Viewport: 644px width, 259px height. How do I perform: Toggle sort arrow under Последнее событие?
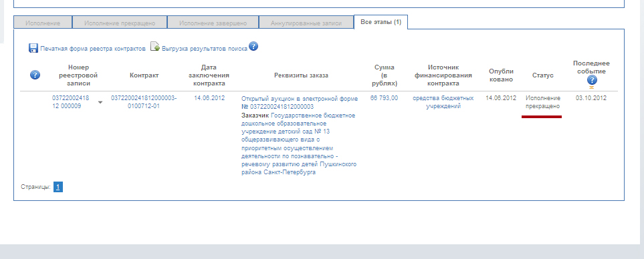(591, 87)
